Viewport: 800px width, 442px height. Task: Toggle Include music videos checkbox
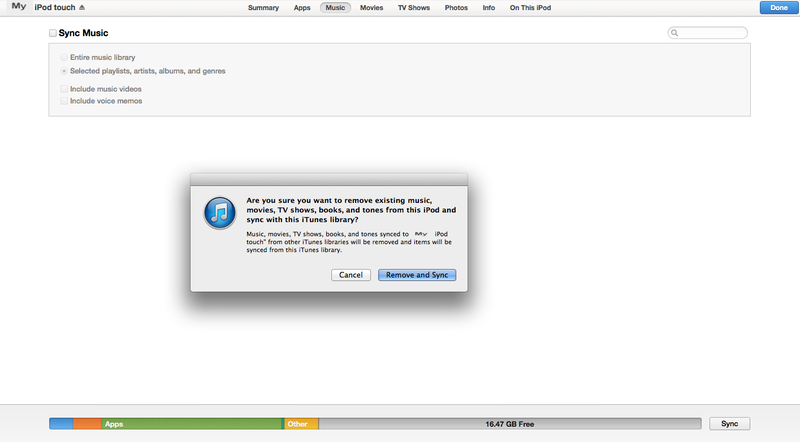click(64, 89)
